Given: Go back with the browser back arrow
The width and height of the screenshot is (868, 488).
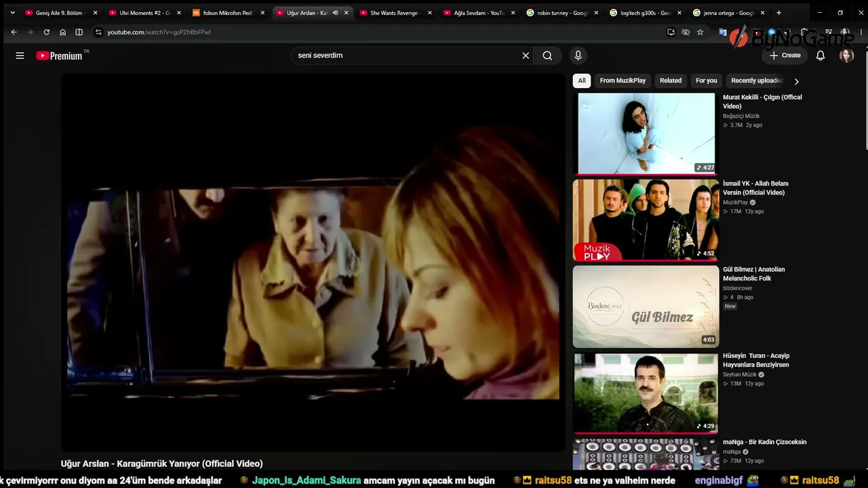Looking at the screenshot, I should (14, 32).
